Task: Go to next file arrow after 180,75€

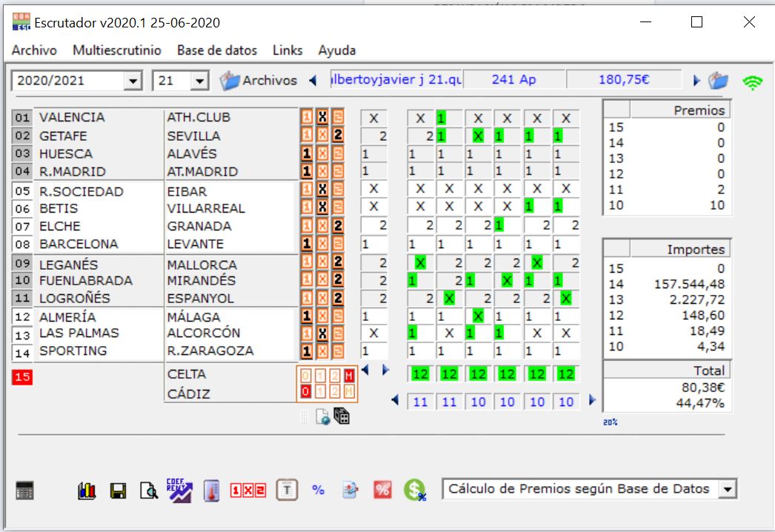Action: (696, 80)
